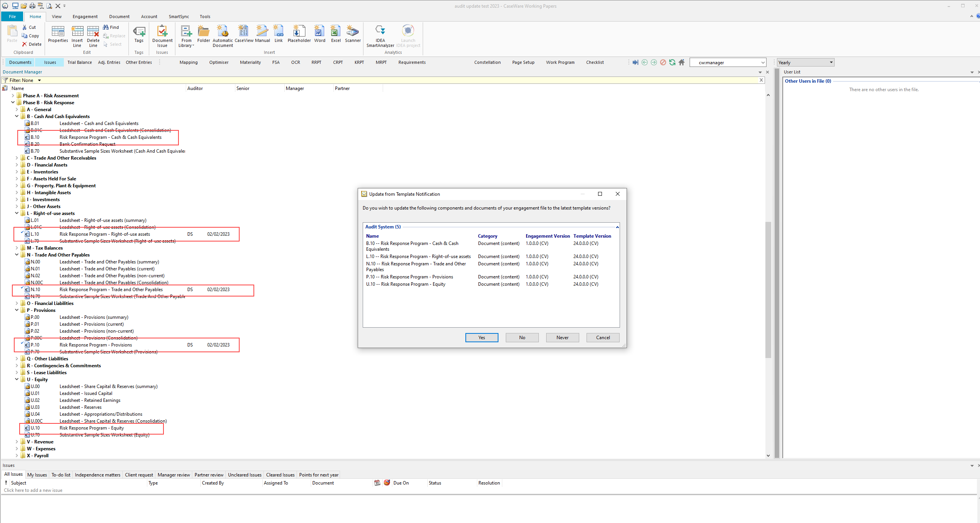Click the Mapping toolbar link
The height and width of the screenshot is (523, 980).
tap(188, 62)
